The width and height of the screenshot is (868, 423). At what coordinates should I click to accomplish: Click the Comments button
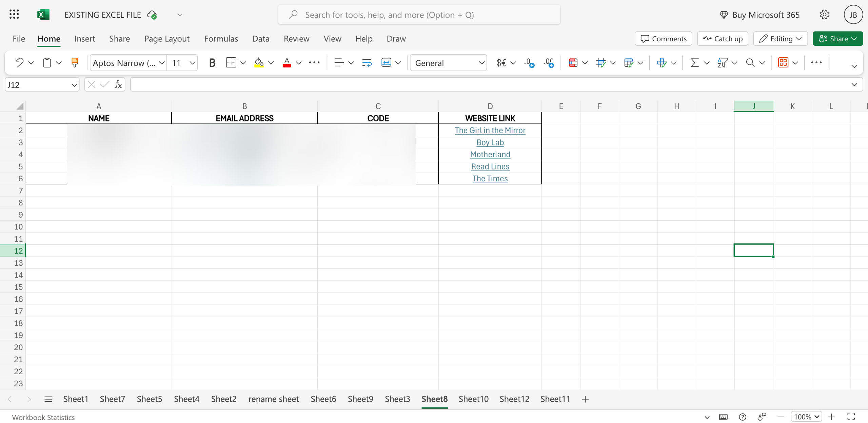[664, 39]
